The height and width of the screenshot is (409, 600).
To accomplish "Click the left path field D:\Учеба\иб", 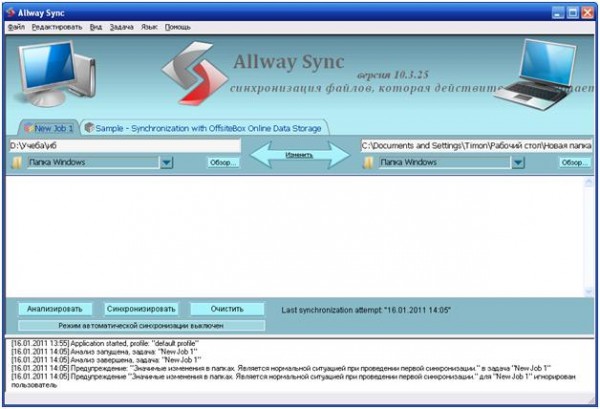I will coord(125,146).
